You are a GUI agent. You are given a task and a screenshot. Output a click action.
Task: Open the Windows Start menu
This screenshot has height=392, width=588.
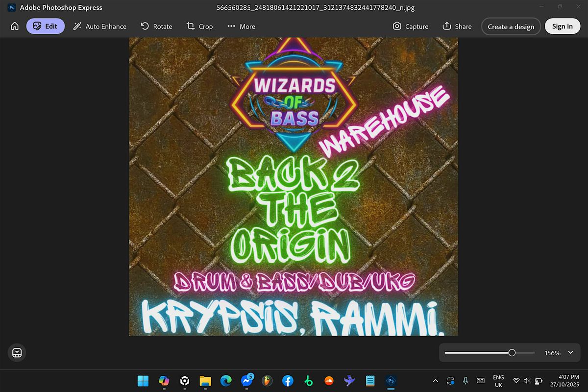pyautogui.click(x=143, y=381)
